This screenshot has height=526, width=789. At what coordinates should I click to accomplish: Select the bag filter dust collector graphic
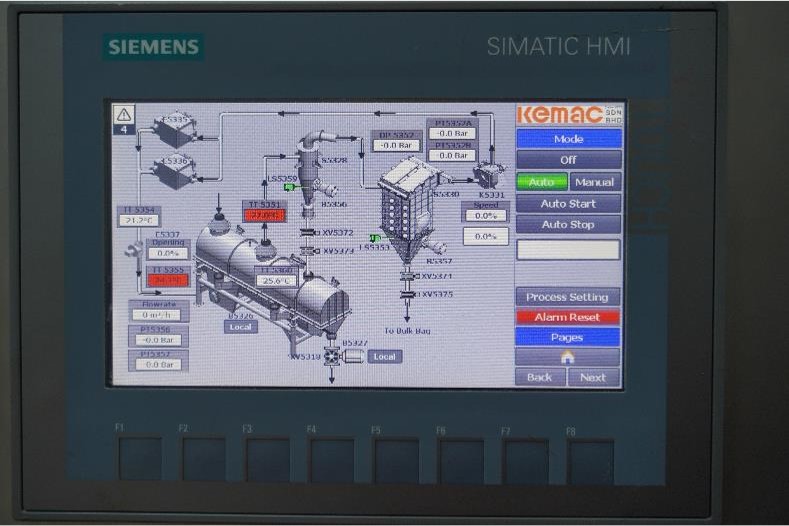407,209
